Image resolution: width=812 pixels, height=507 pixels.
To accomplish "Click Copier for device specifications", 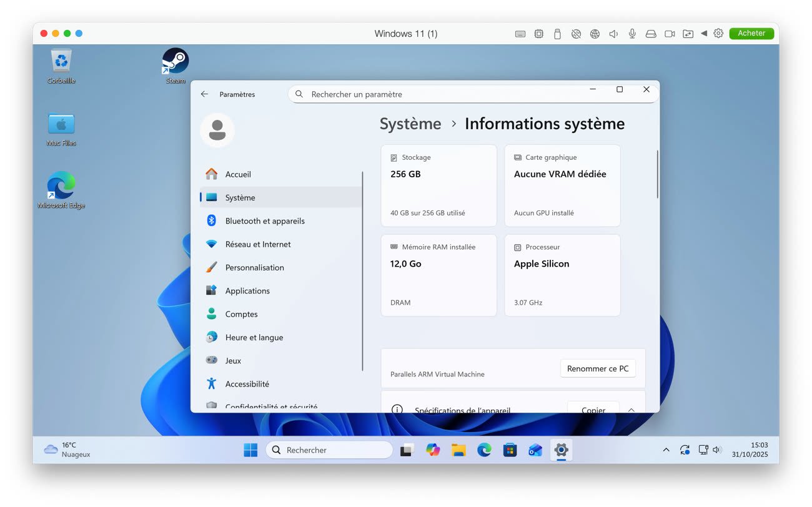I will (592, 411).
